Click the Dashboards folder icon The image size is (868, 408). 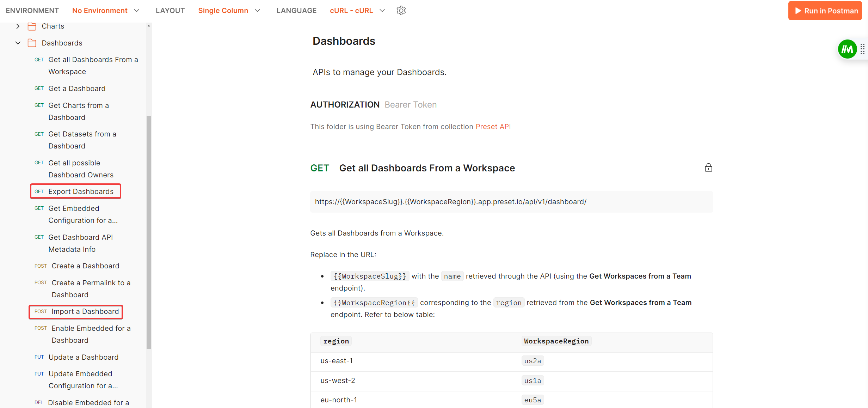click(32, 43)
